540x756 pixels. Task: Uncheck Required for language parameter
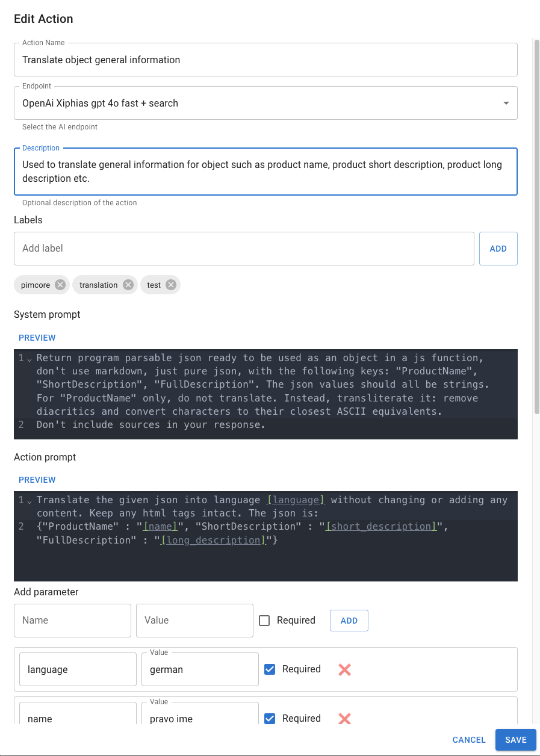point(270,669)
